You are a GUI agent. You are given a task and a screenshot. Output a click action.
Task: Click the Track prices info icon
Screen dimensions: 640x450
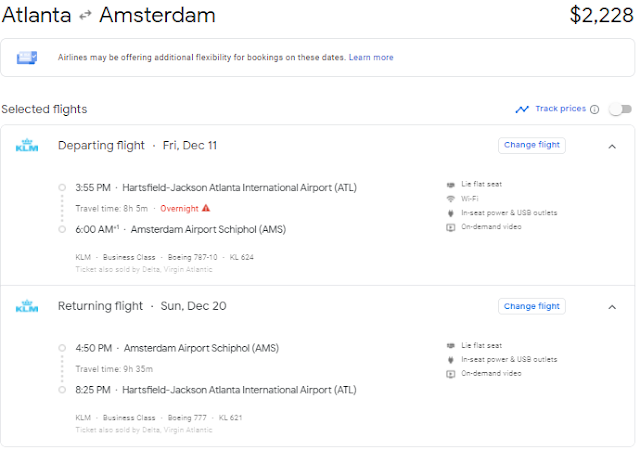pyautogui.click(x=595, y=109)
